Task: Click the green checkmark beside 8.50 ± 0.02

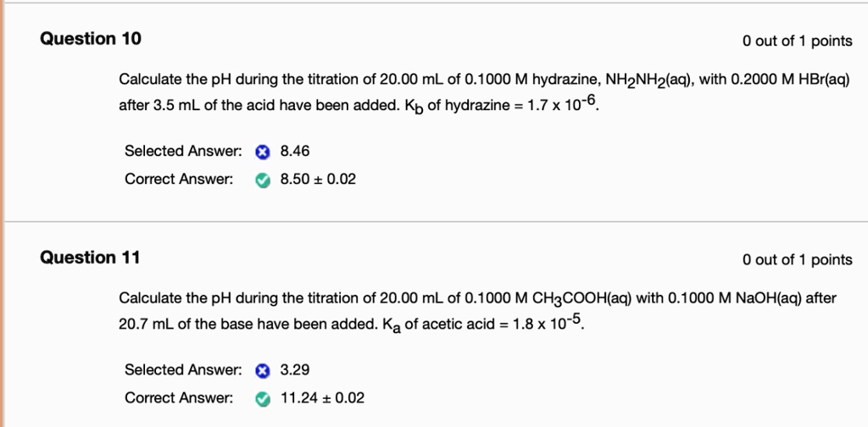Action: tap(263, 180)
